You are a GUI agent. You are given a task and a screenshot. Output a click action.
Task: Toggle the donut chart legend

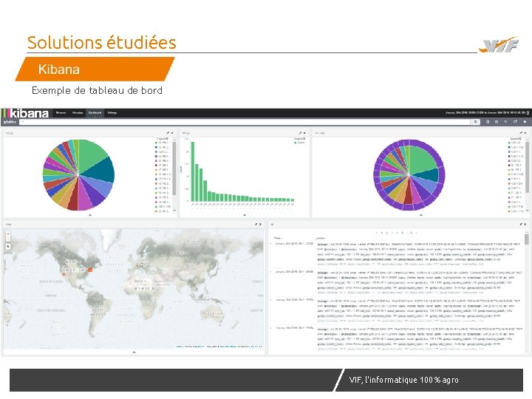[515, 139]
